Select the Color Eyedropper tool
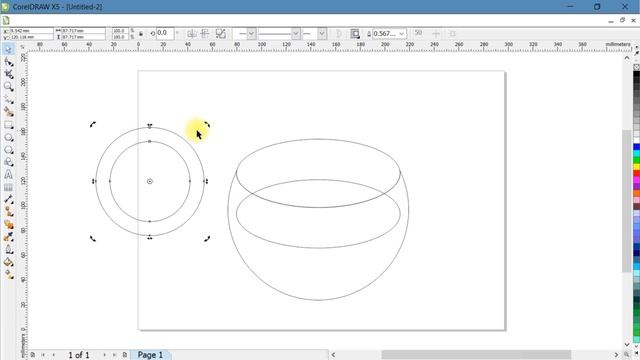 tap(8, 237)
